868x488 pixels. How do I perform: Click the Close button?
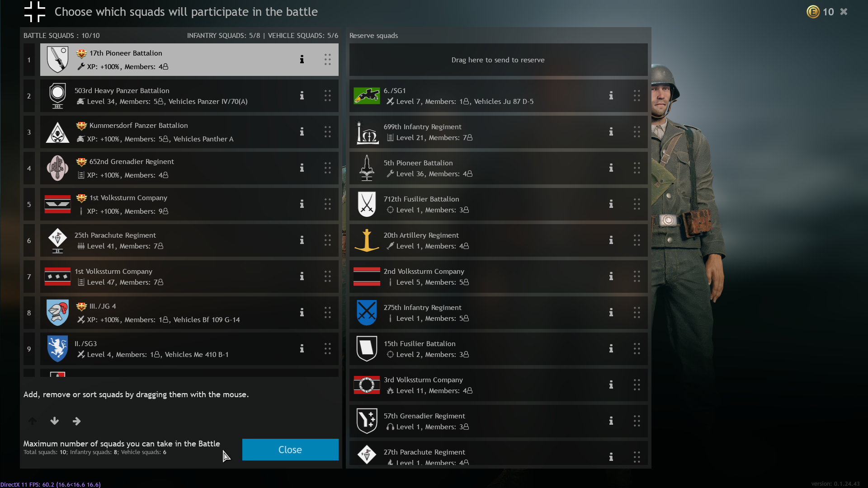point(290,450)
